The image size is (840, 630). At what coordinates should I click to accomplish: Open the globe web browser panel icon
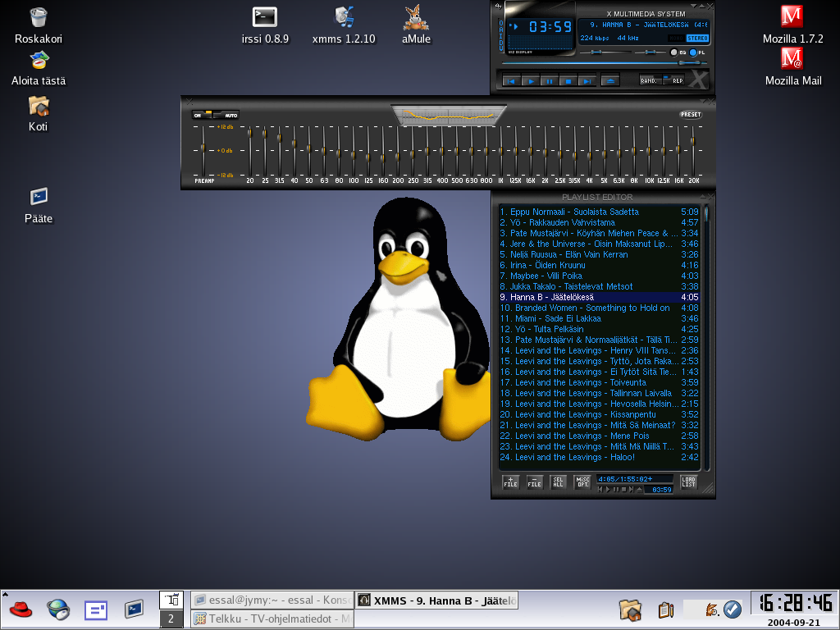[x=58, y=609]
